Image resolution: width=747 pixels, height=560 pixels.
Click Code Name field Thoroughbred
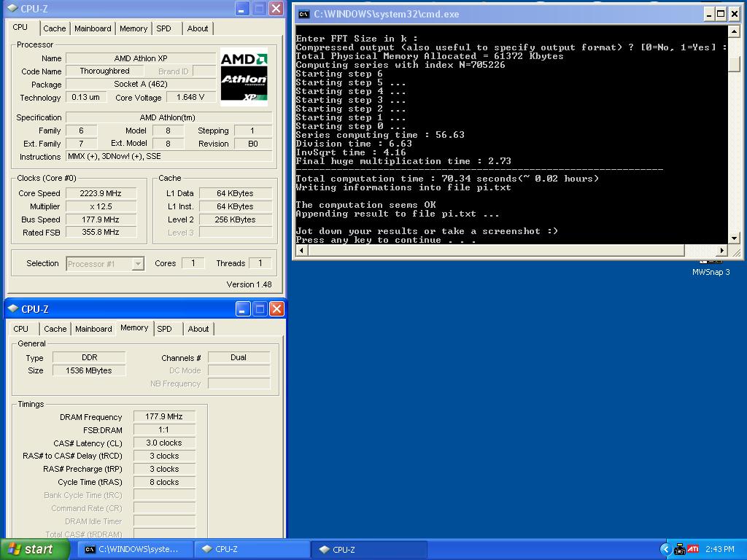click(105, 71)
